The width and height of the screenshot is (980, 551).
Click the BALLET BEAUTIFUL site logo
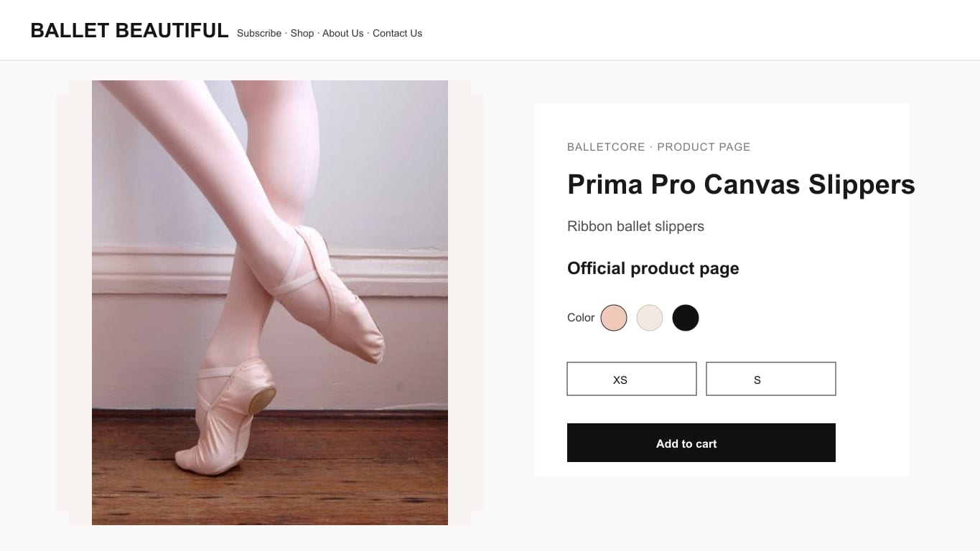point(129,31)
